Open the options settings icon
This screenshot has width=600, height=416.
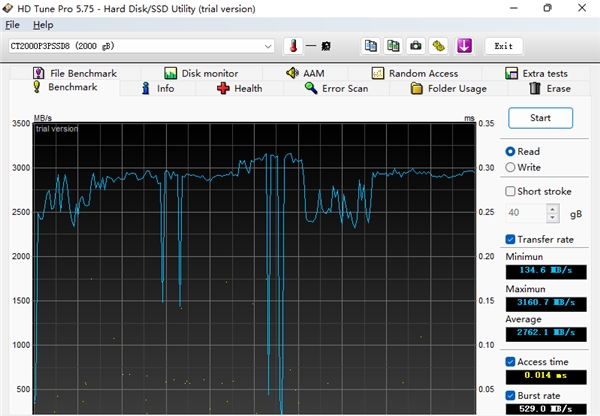[439, 46]
